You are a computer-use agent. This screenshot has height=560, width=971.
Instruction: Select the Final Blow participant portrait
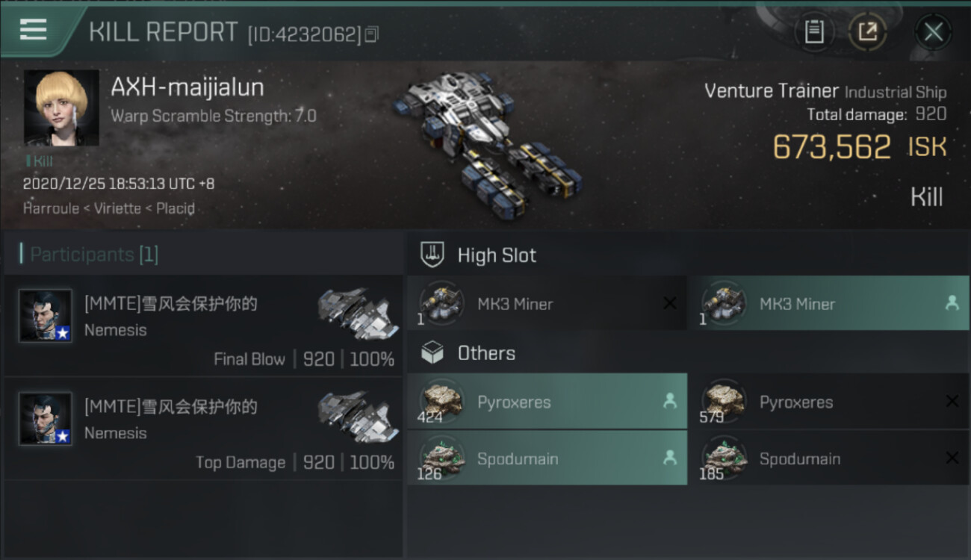pos(46,316)
